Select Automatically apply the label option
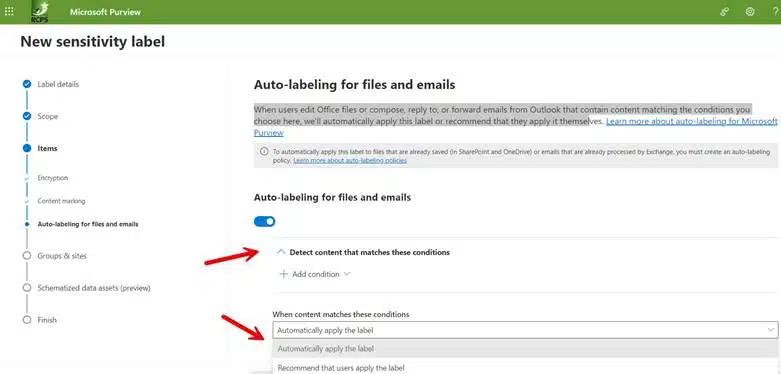Viewport: 781px width, 374px height. pyautogui.click(x=525, y=349)
